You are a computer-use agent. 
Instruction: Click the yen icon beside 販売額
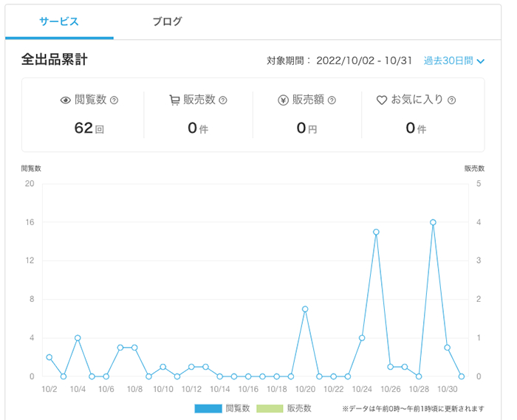click(283, 100)
